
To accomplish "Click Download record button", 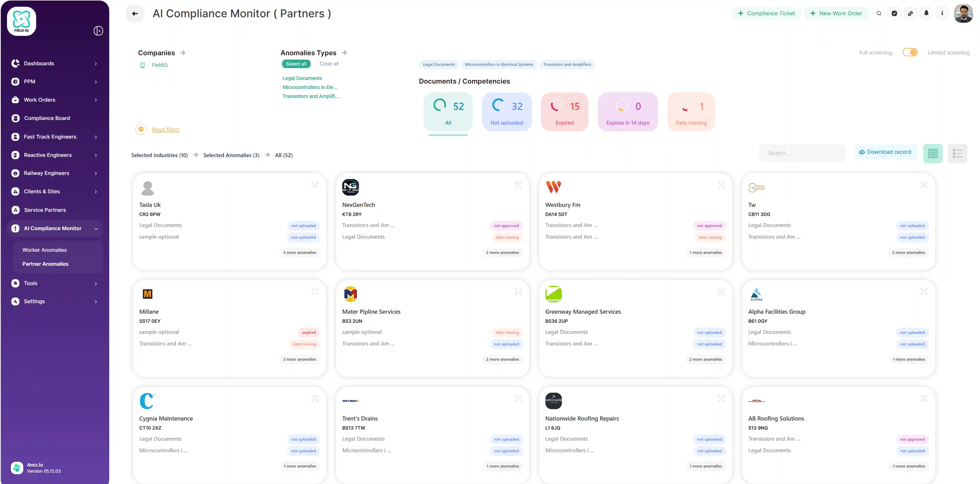I will coord(885,152).
